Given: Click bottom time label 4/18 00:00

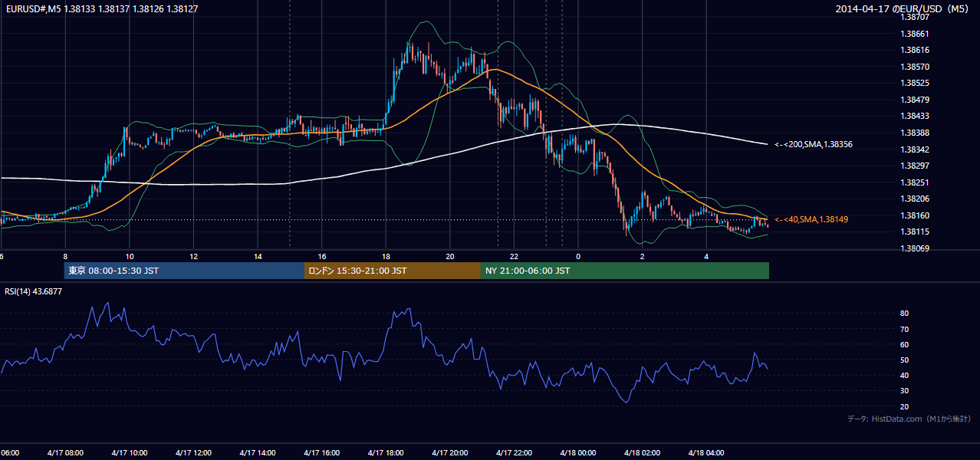Looking at the screenshot, I should (577, 452).
